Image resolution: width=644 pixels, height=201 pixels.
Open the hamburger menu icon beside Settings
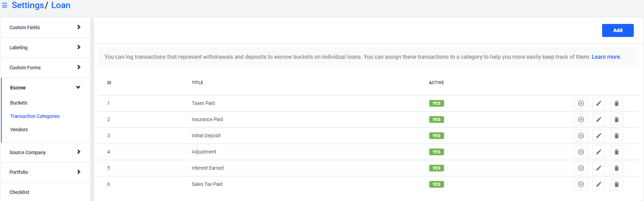click(5, 5)
